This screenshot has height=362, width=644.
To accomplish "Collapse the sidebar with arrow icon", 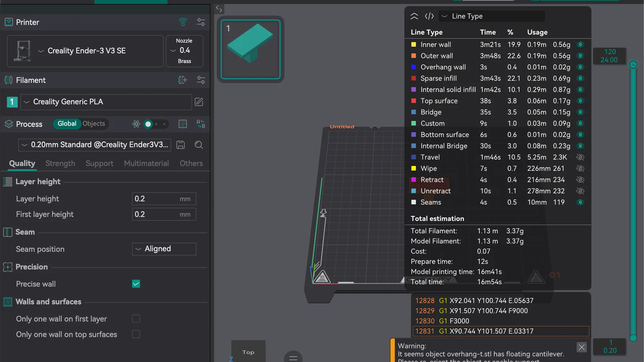I will click(219, 9).
